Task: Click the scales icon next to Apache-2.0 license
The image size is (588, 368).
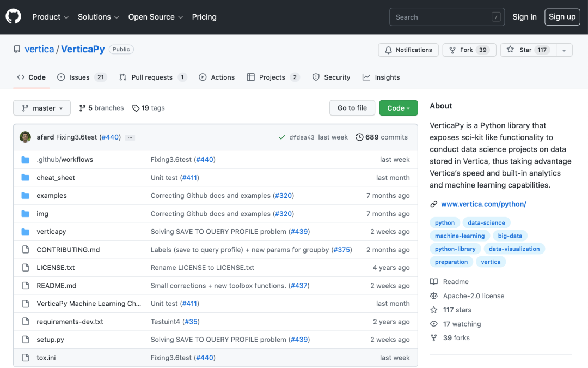Action: coord(434,296)
